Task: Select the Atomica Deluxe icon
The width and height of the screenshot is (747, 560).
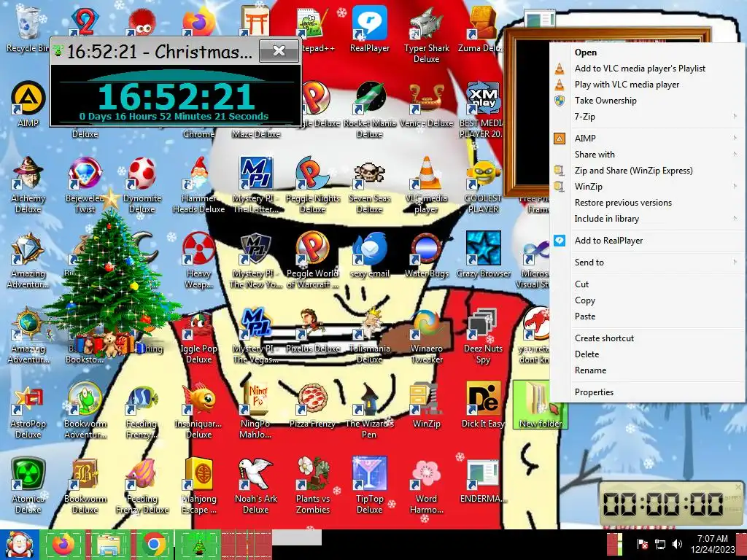Action: point(28,485)
